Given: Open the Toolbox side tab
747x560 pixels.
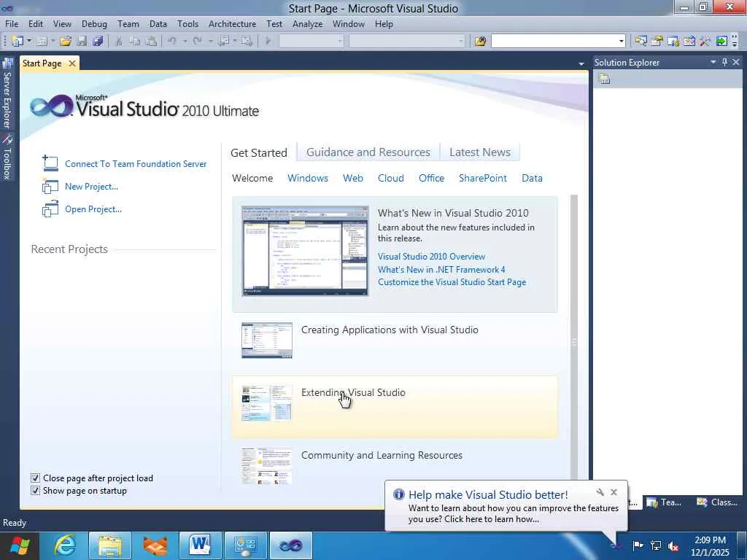Looking at the screenshot, I should tap(7, 157).
